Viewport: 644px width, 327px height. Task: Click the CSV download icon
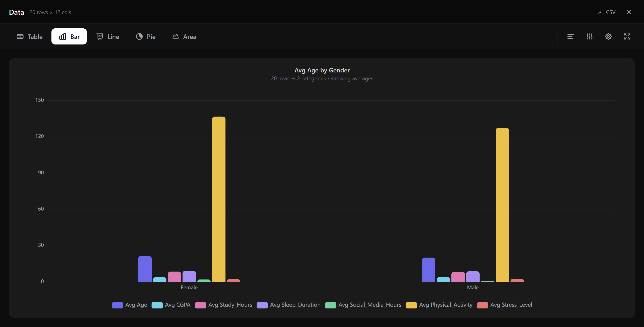(600, 12)
